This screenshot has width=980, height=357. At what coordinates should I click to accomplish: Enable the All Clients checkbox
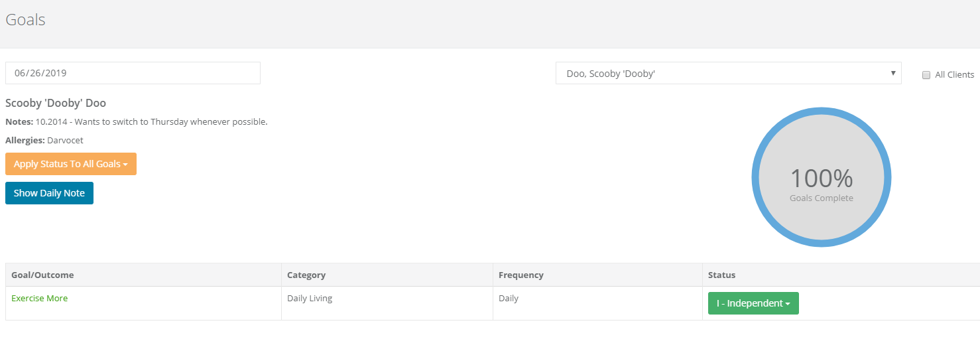point(926,75)
